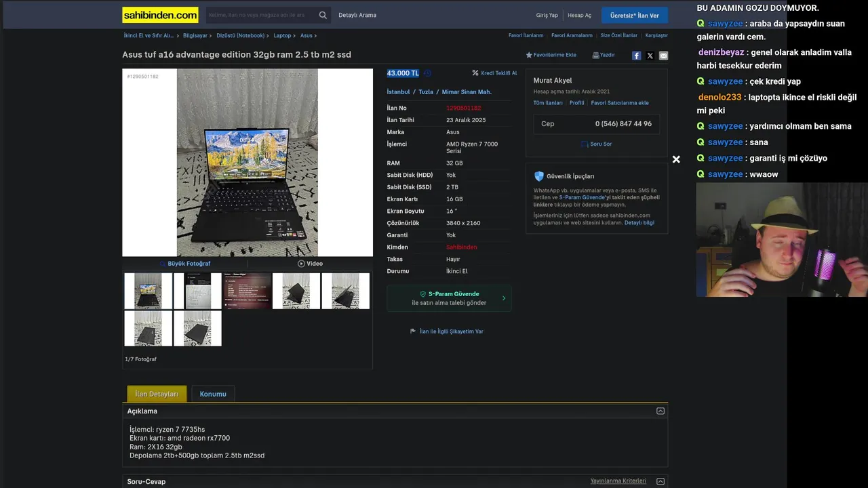
Task: Go to Dizüstü (Notebook) breadcrumb
Action: coord(240,35)
